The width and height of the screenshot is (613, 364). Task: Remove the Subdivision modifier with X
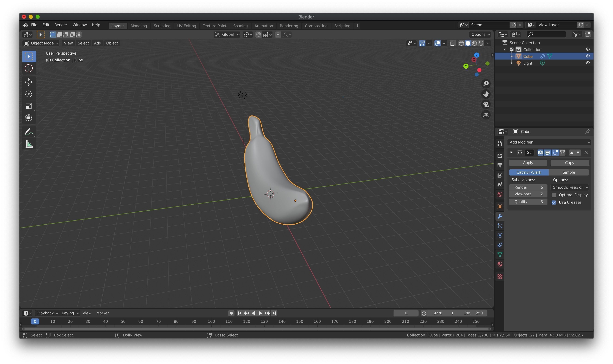(x=587, y=153)
